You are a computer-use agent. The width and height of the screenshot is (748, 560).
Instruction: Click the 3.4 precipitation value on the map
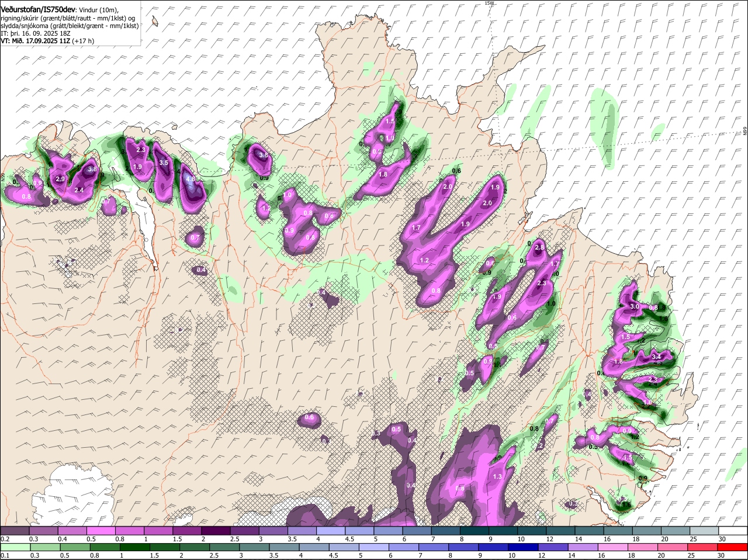click(x=656, y=357)
